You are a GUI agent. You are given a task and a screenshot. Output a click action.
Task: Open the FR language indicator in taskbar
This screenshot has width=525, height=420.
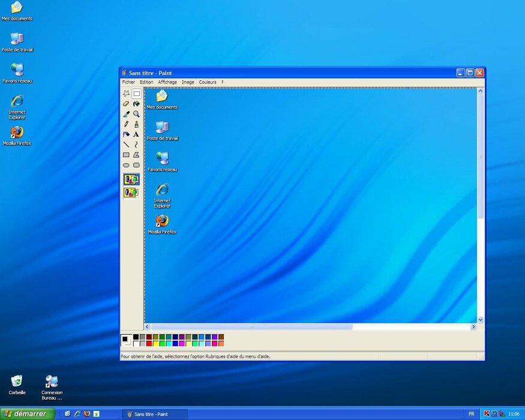(x=471, y=414)
